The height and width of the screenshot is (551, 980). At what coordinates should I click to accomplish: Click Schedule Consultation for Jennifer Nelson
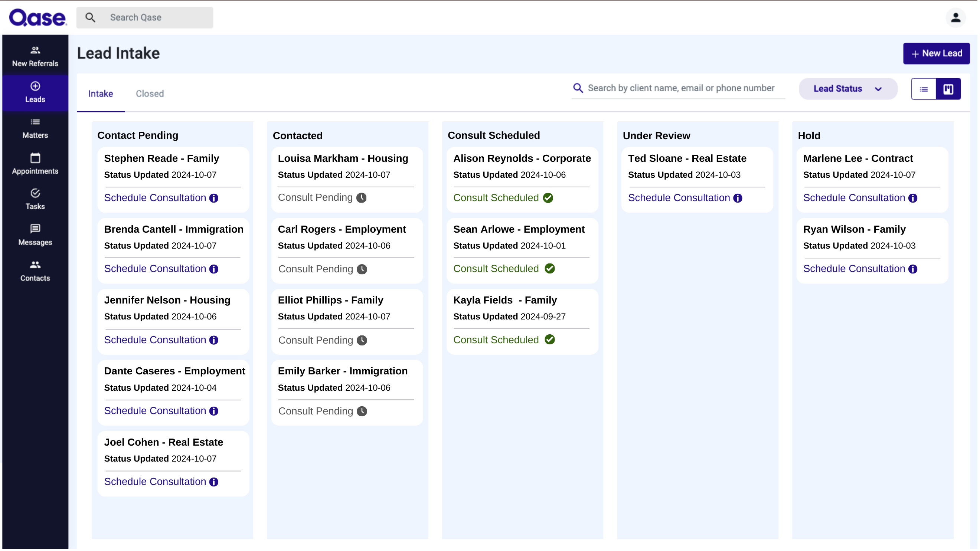point(155,340)
